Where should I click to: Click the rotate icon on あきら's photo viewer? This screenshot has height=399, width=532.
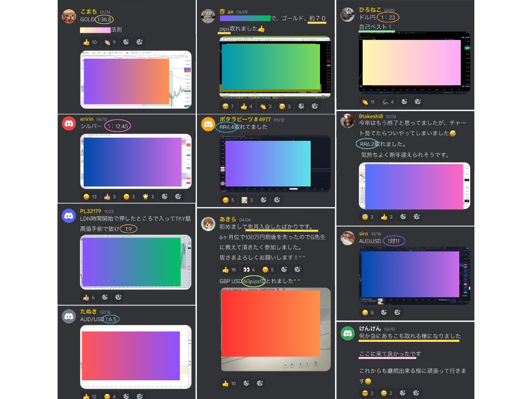(315, 364)
